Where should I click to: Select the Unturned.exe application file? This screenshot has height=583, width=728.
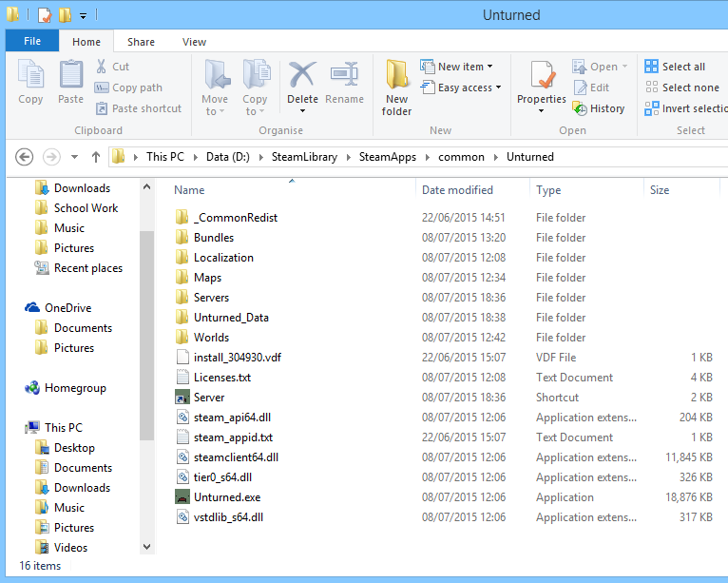coord(227,497)
